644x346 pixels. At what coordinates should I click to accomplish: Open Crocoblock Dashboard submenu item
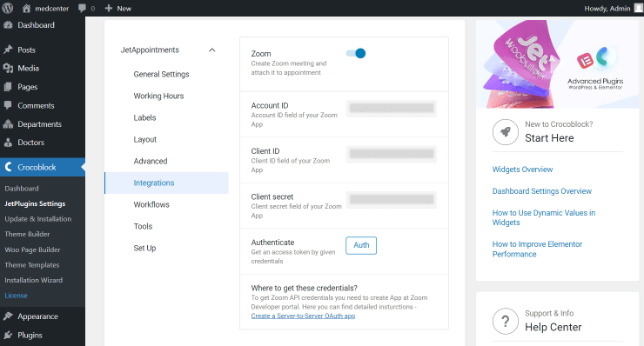[22, 189]
